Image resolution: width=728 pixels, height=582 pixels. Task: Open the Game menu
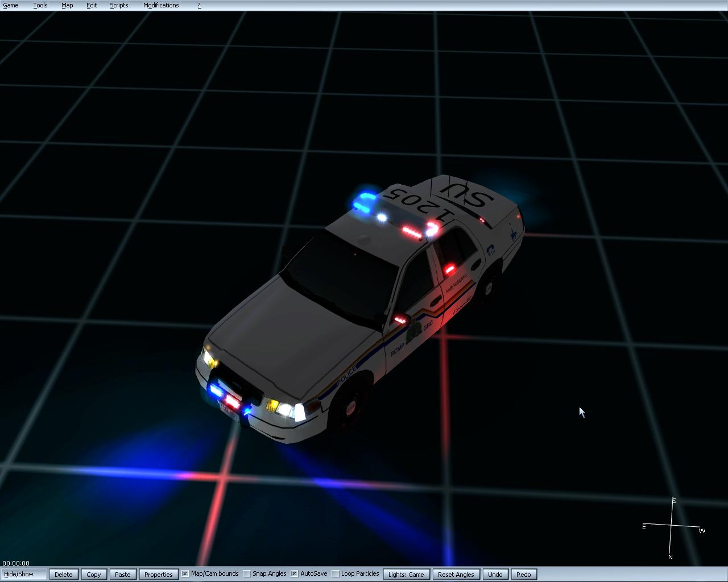tap(11, 5)
